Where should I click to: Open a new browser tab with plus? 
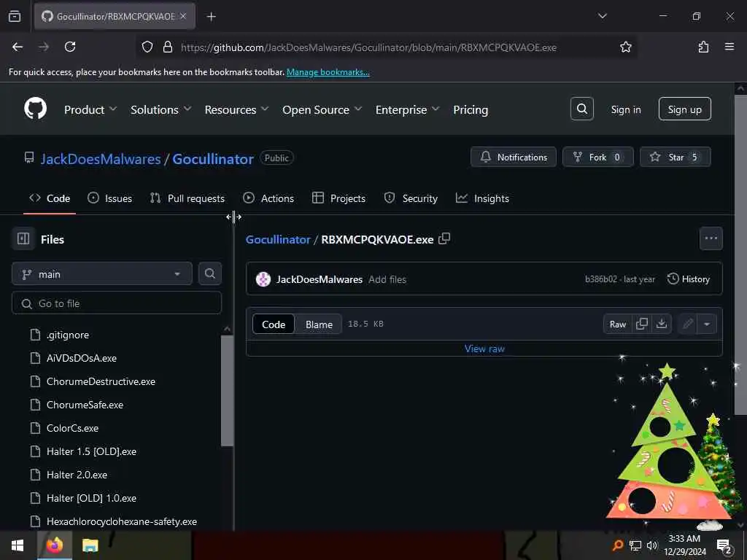tap(211, 17)
